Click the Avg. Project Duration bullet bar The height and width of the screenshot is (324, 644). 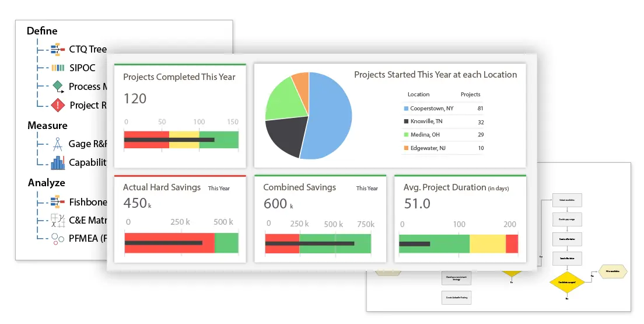pos(458,243)
